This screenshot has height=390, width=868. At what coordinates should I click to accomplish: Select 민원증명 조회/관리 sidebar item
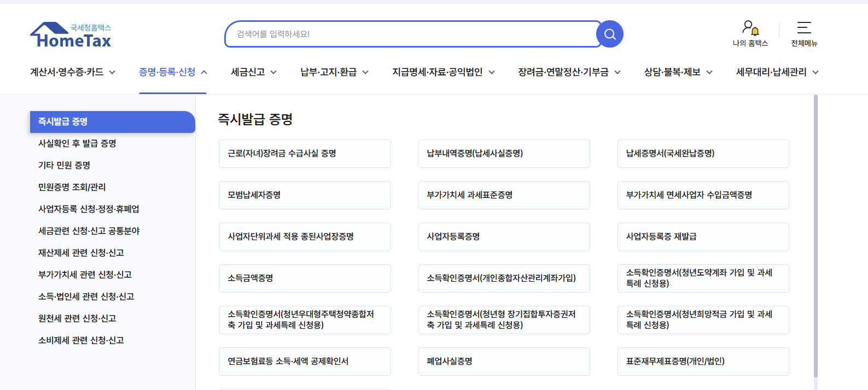[x=72, y=187]
